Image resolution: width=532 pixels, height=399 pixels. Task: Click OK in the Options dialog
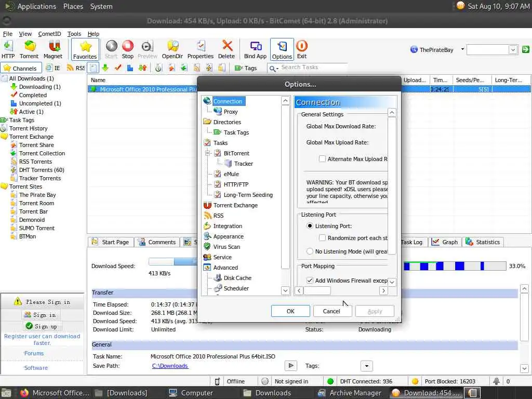click(x=290, y=311)
